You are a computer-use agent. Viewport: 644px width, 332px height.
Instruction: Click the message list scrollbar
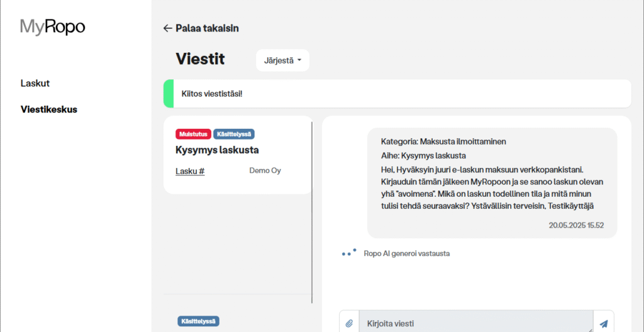[x=312, y=213]
